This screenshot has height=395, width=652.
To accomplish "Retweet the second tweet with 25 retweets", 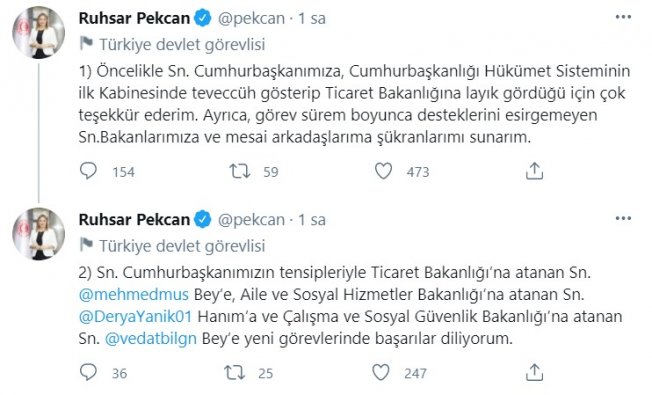I will point(235,372).
